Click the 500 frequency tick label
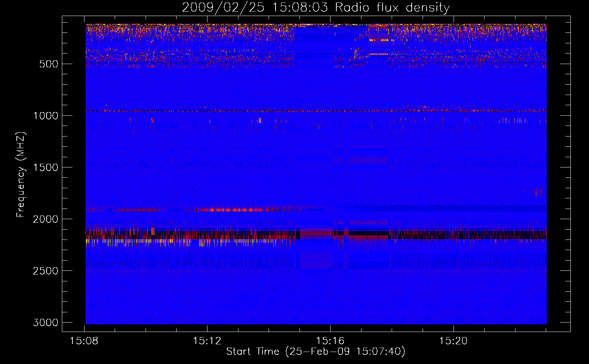The width and height of the screenshot is (589, 364). click(49, 64)
